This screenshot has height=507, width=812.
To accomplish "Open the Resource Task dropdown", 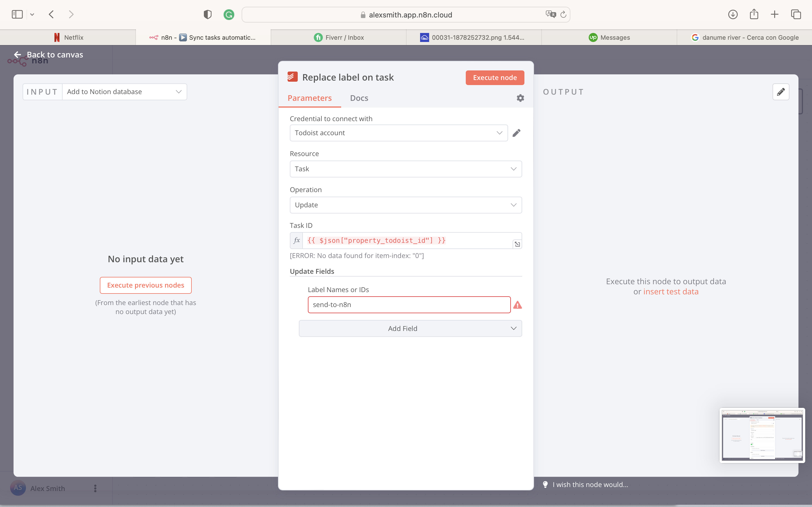I will click(x=405, y=169).
